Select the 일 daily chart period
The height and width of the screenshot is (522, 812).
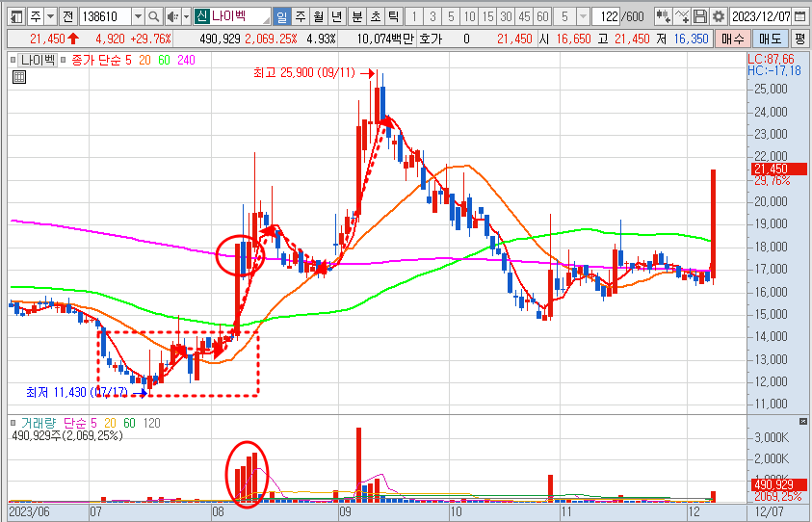click(x=281, y=17)
